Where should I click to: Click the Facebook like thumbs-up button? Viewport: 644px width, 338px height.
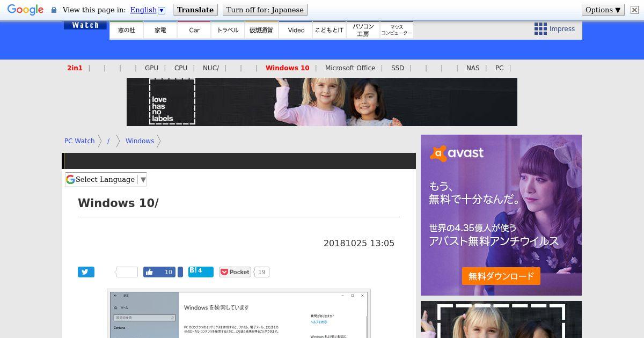pos(159,272)
